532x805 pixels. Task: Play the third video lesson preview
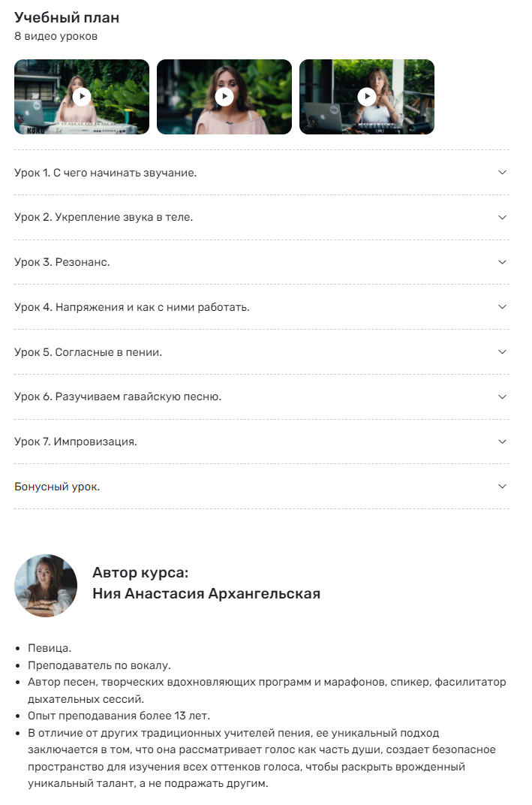[x=367, y=96]
